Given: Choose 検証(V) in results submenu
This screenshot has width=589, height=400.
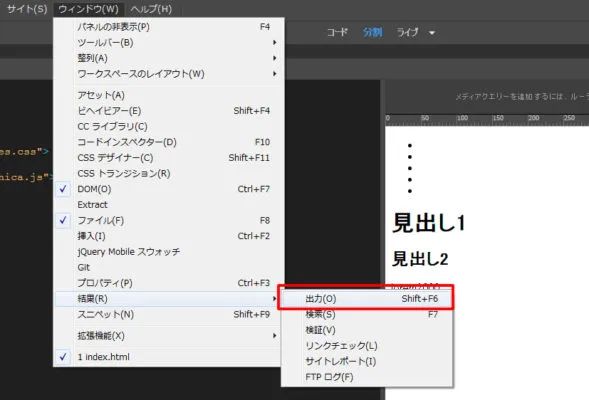Looking at the screenshot, I should 367,330.
